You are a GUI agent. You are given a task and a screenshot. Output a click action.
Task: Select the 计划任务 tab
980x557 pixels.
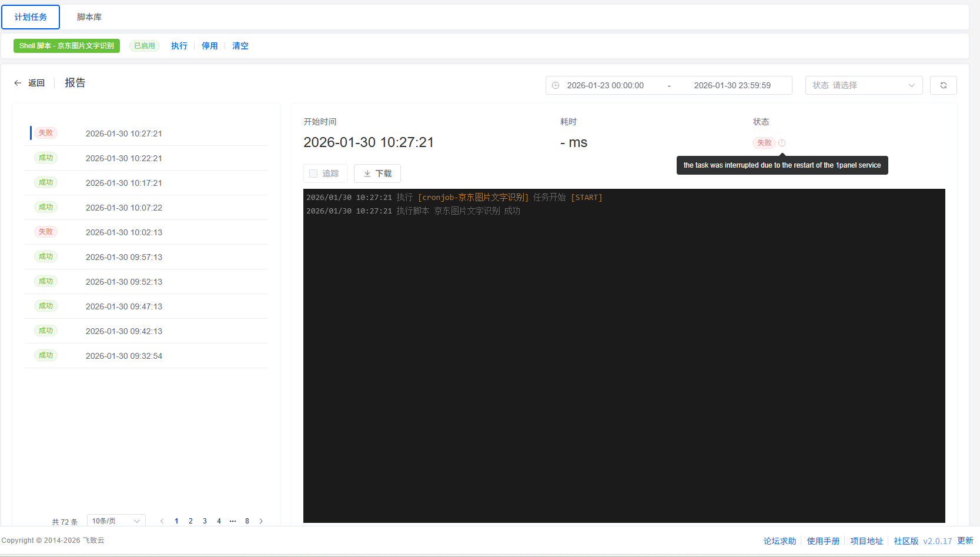(31, 17)
